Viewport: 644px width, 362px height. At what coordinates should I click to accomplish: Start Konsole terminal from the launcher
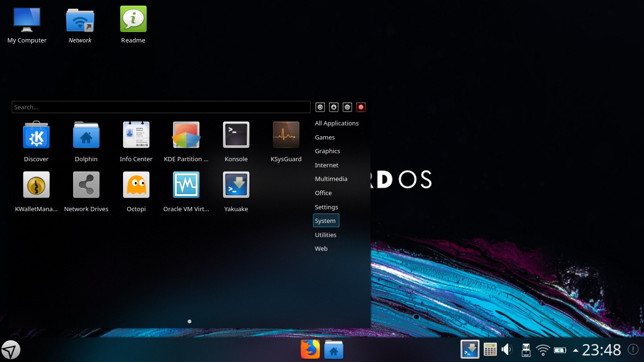(236, 136)
